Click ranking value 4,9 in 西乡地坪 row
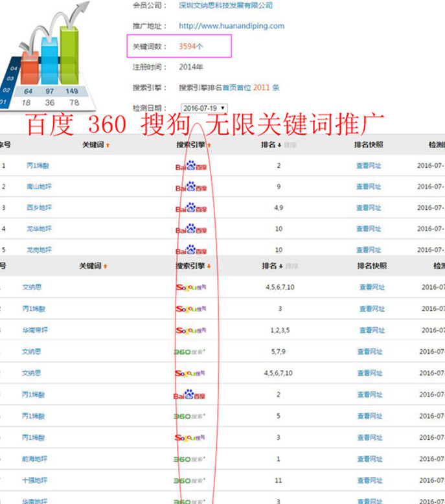Screen dimensions: 445x504 point(279,208)
